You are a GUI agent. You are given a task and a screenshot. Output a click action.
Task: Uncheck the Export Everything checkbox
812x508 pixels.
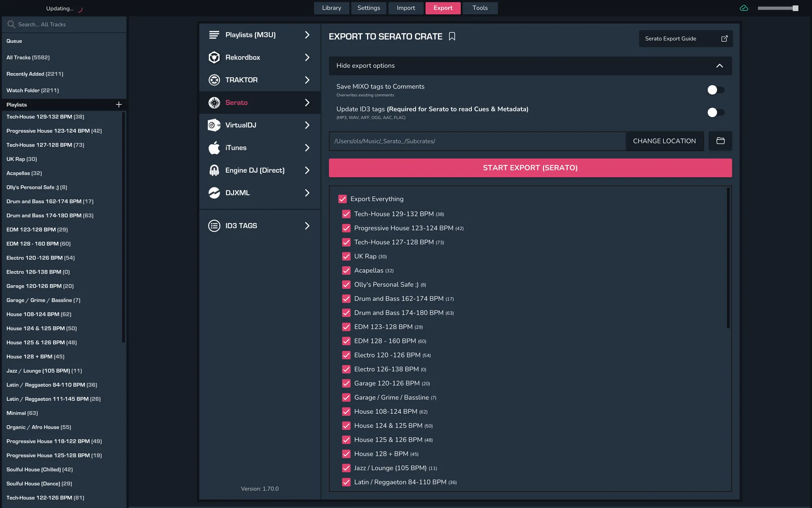[x=342, y=199]
